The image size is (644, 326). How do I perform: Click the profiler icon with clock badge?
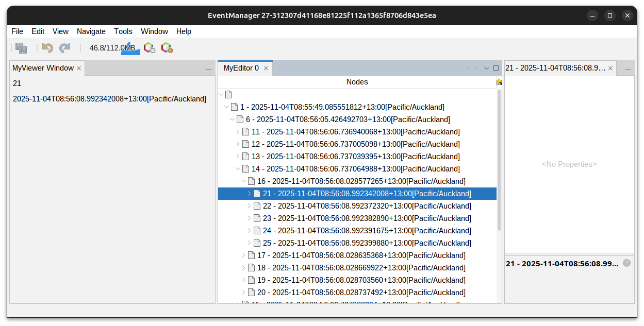[150, 48]
